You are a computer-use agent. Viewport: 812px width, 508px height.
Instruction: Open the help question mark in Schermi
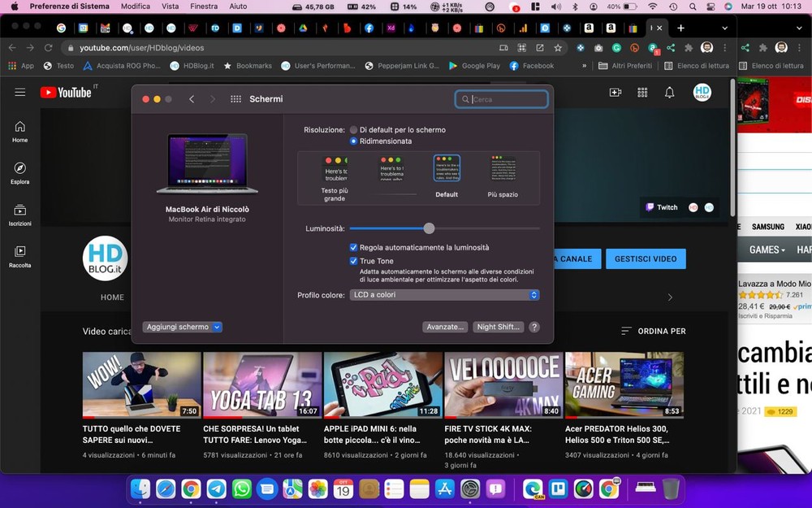(x=534, y=327)
